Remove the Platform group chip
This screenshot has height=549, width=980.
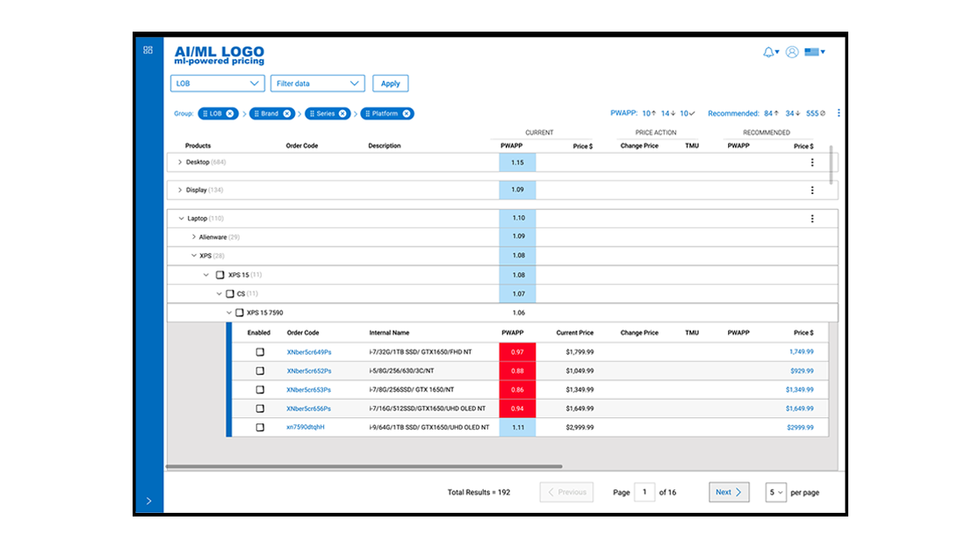click(407, 114)
